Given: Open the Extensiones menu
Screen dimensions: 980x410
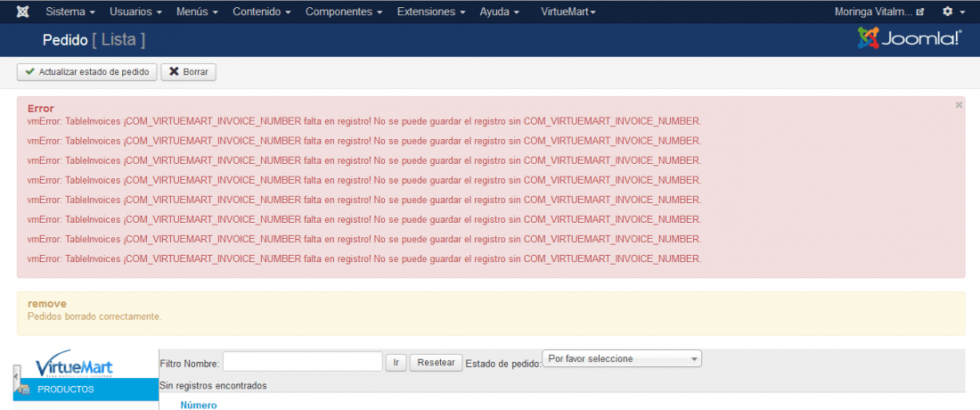Looking at the screenshot, I should (431, 12).
